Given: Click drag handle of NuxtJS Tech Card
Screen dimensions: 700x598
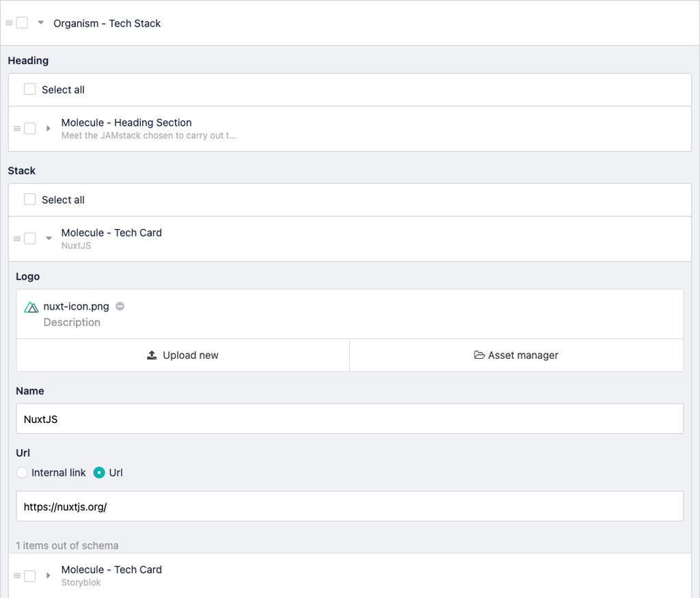Looking at the screenshot, I should 17,239.
